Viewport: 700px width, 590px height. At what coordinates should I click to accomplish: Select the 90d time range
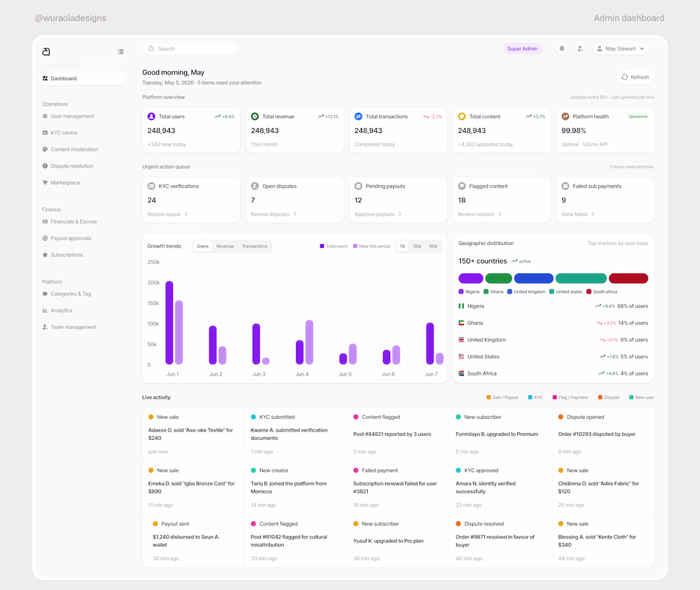433,246
